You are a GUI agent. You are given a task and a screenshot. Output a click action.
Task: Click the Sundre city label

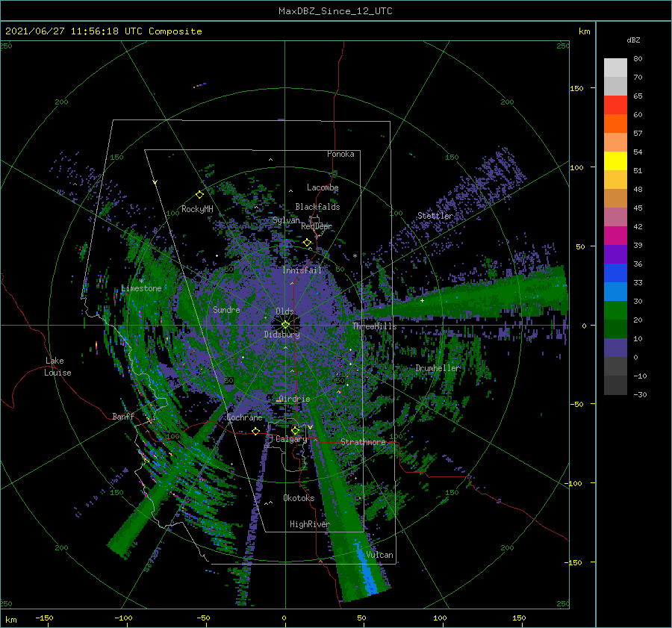(x=226, y=309)
